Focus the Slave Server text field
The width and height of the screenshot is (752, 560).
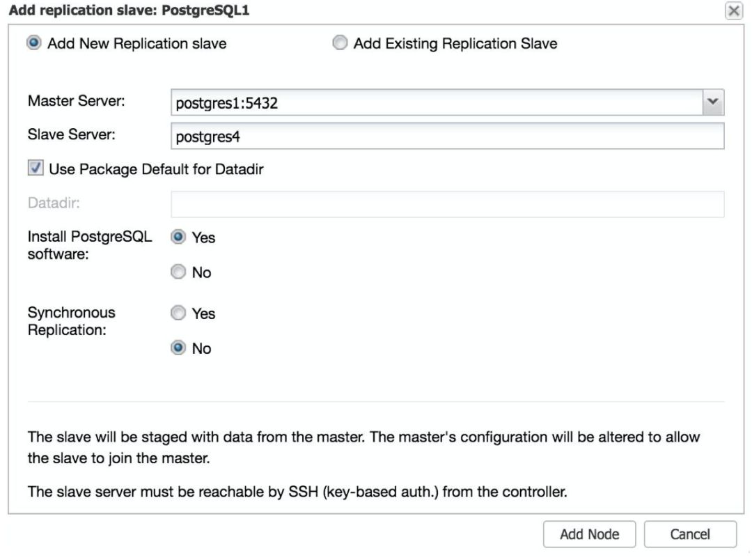click(x=447, y=137)
